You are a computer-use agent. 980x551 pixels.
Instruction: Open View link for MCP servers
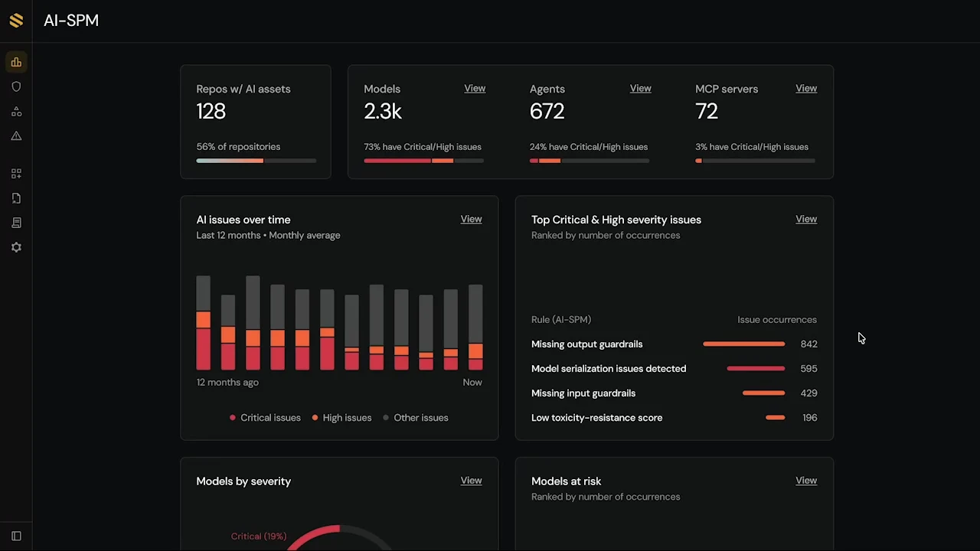point(805,88)
